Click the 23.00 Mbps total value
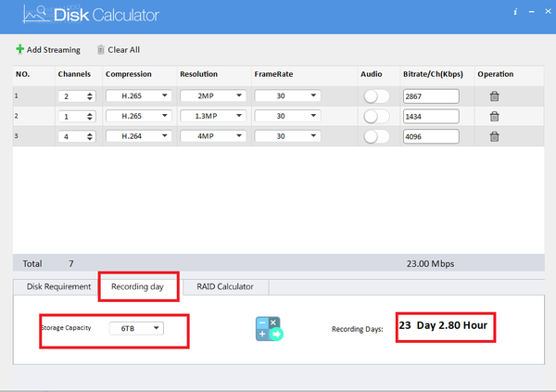Viewport: 556px width, 392px height. pos(430,263)
